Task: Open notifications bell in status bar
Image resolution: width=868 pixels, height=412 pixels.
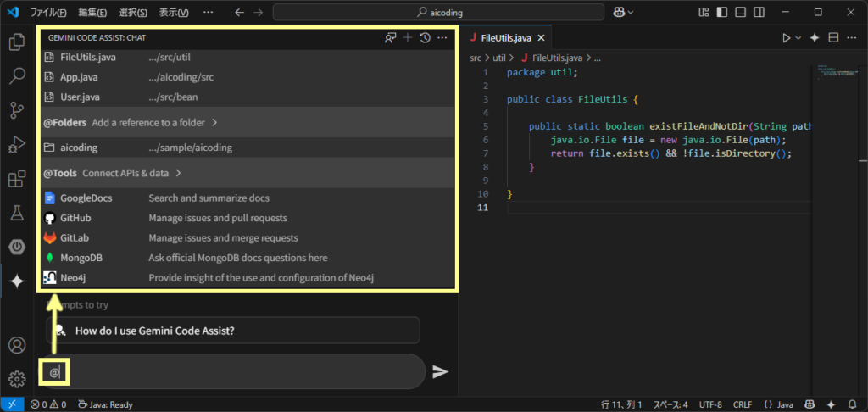Action: pyautogui.click(x=852, y=405)
